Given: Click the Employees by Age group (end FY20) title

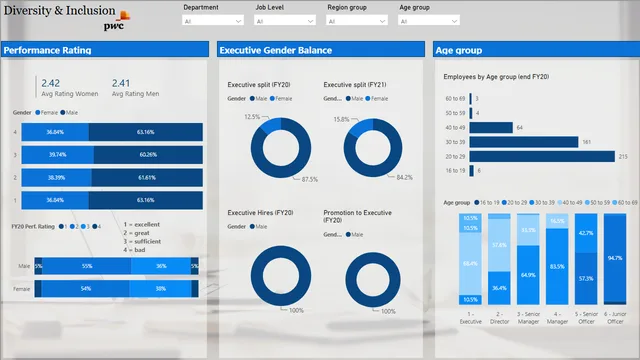Looking at the screenshot, I should point(496,77).
